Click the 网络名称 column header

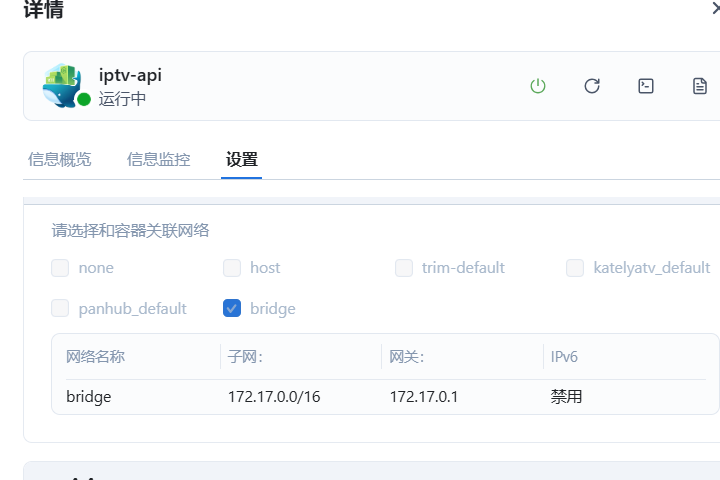(95, 357)
